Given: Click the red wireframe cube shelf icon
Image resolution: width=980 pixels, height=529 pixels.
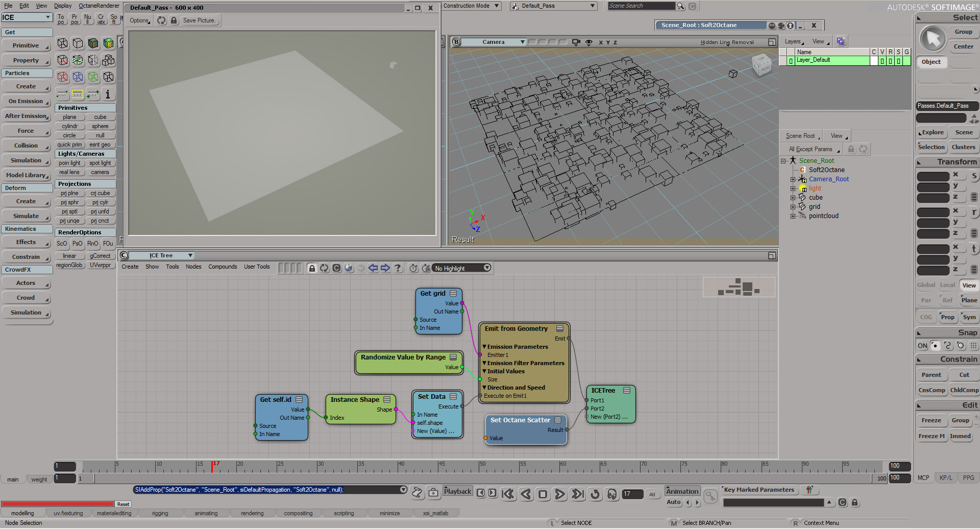Looking at the screenshot, I should 63,77.
